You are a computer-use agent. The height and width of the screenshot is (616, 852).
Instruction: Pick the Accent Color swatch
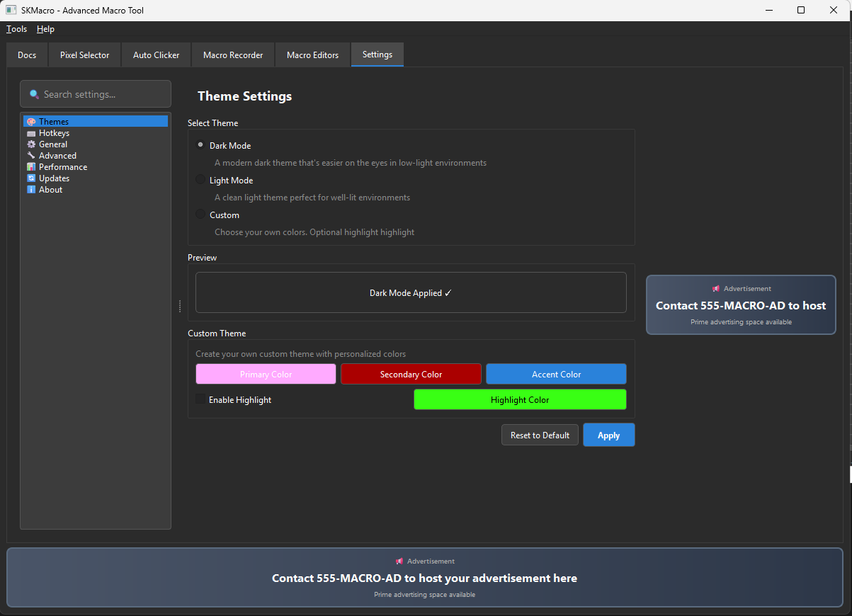(x=556, y=374)
